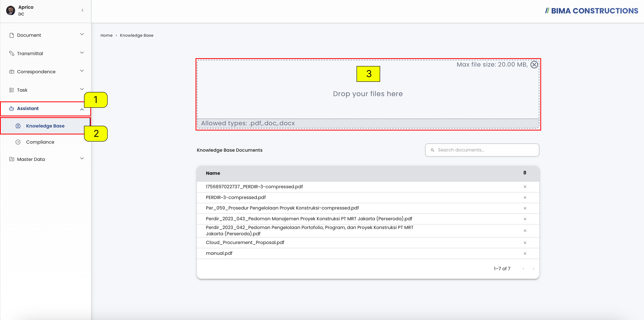Remove manual.pdf with its X icon

pyautogui.click(x=525, y=253)
